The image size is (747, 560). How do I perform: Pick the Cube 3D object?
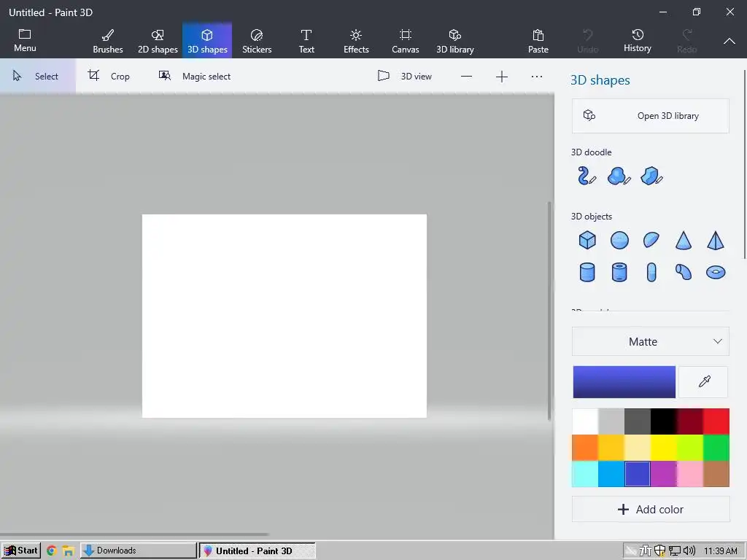[587, 240]
